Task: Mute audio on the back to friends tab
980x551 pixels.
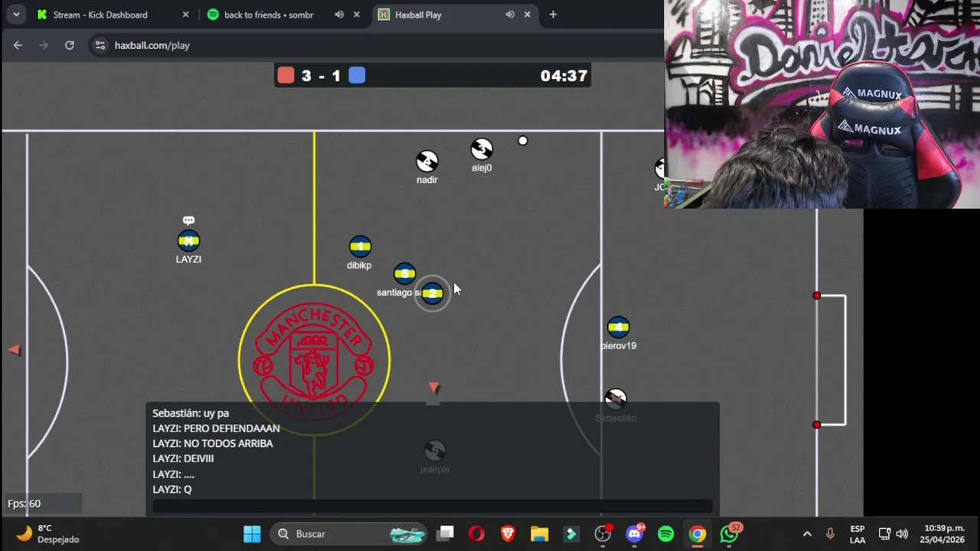Action: 339,15
